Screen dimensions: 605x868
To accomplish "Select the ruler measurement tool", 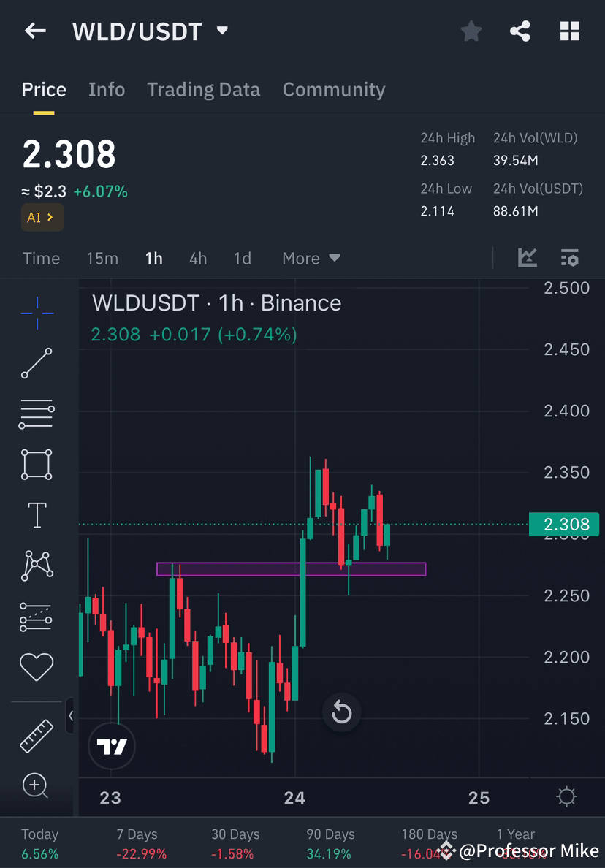I will tap(37, 734).
